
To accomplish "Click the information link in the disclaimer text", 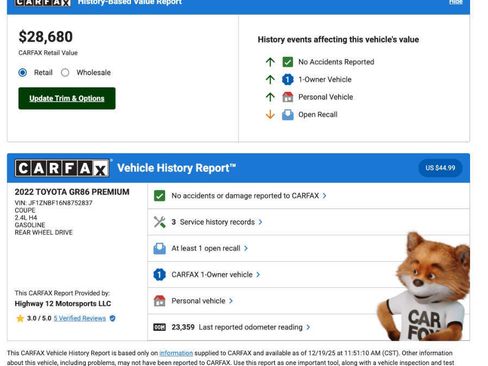I will click(x=176, y=353).
